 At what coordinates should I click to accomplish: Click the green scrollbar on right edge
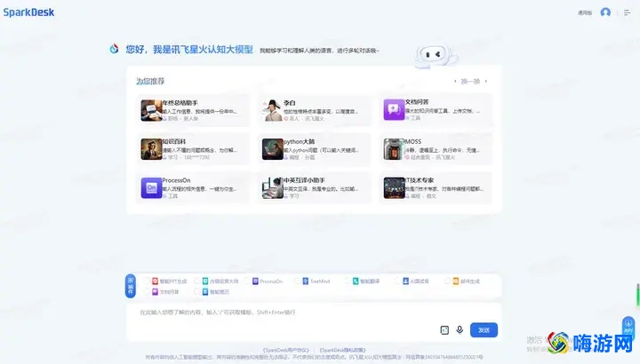[638, 294]
